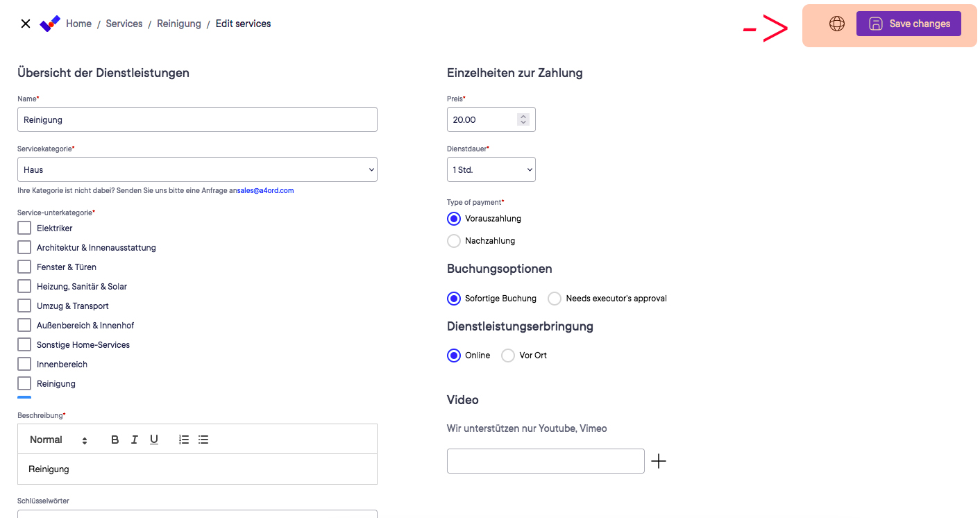Check the Elektriker subcategory
This screenshot has width=980, height=518.
tap(24, 228)
